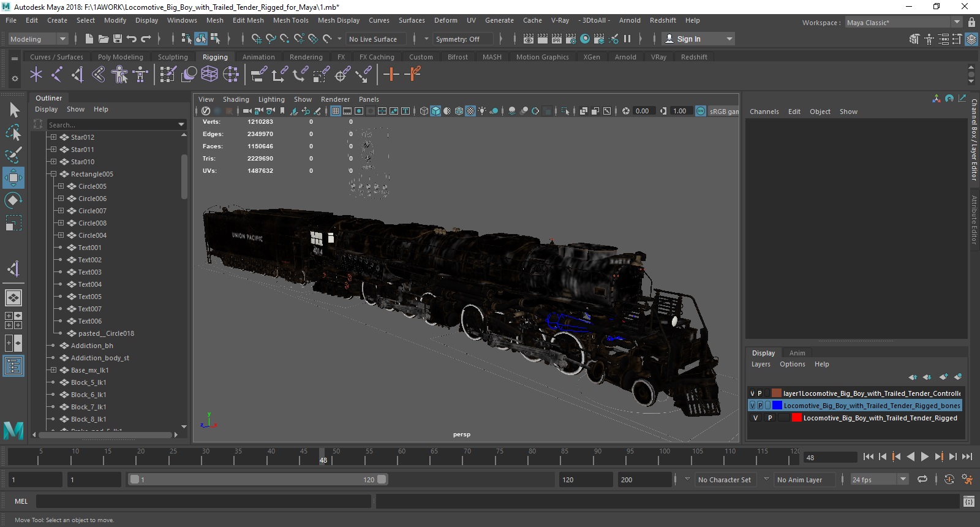This screenshot has height=527, width=980.
Task: Toggle viewport grid display icon
Action: pos(336,111)
